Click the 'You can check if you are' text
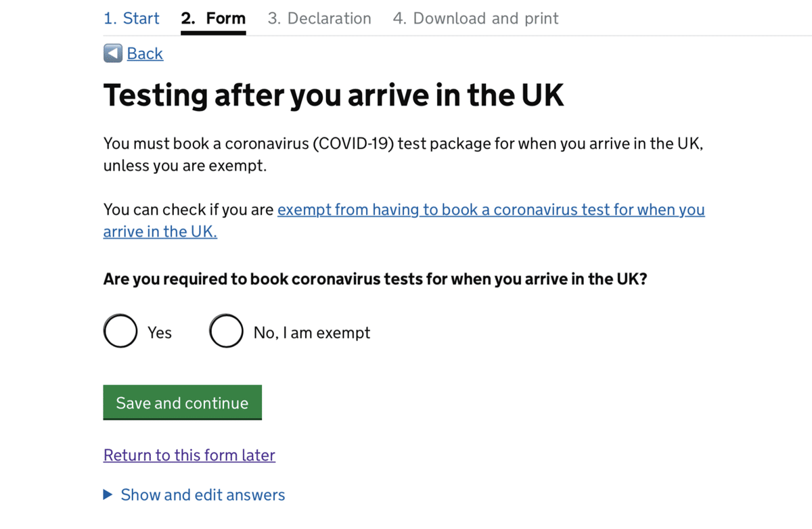 tap(189, 210)
